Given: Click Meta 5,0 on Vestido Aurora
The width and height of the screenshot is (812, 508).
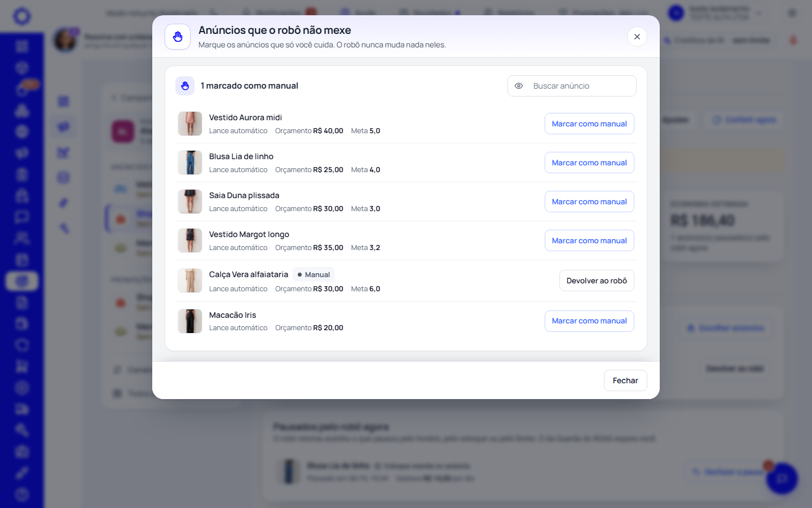Looking at the screenshot, I should [x=365, y=130].
